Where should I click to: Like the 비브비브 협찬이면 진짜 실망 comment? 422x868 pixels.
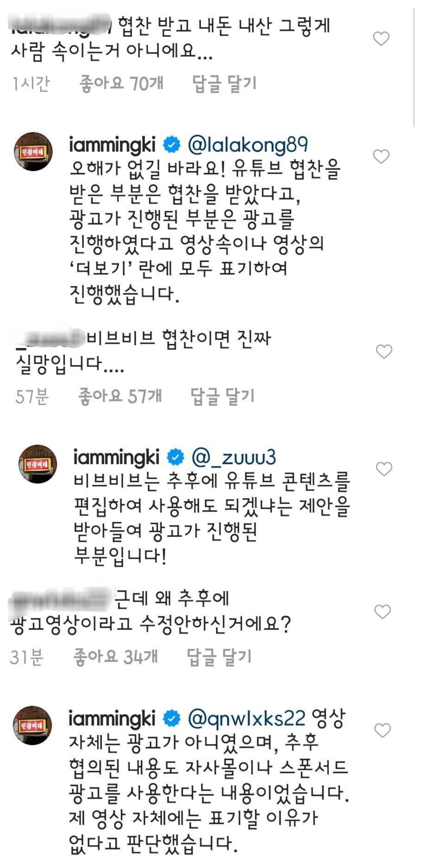coord(384,351)
